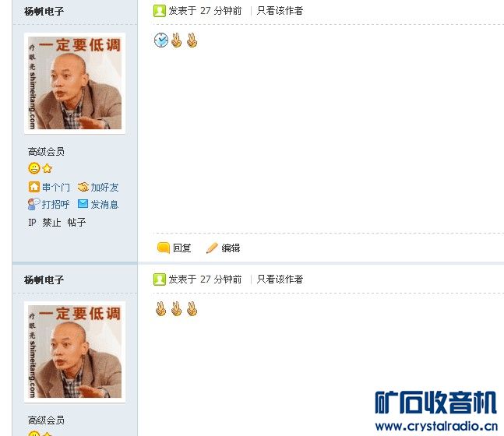Screen dimensions: 504x436
Task: Click 禁止 to ban the user
Action: [51, 223]
